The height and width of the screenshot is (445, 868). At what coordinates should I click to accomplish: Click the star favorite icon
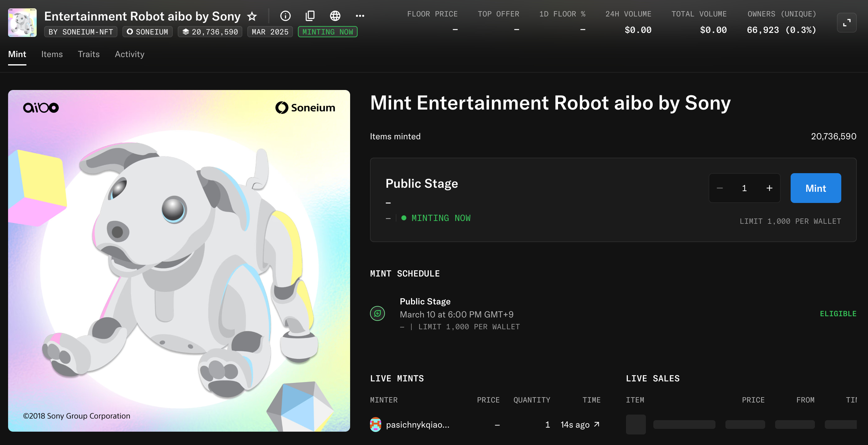[252, 16]
